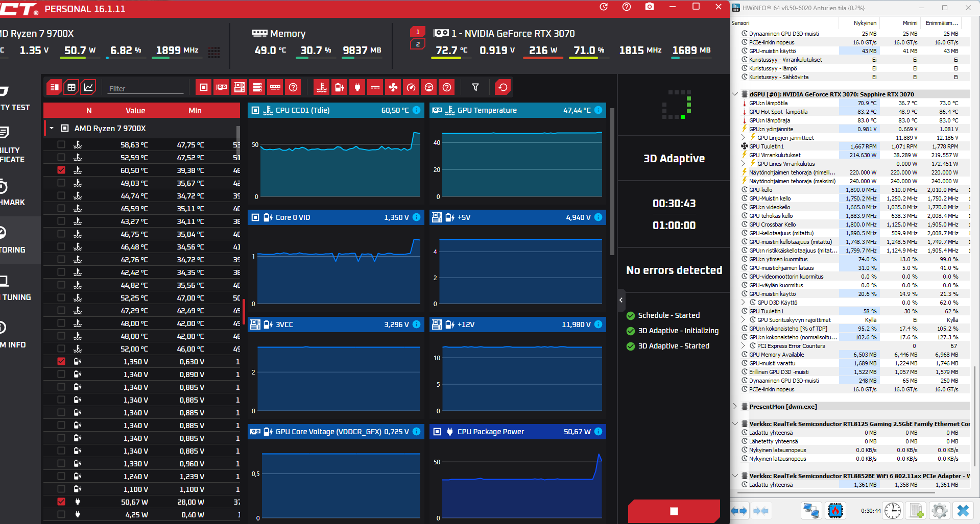980x524 pixels.
Task: Click the OCCT sensor Filter input field
Action: [x=146, y=88]
